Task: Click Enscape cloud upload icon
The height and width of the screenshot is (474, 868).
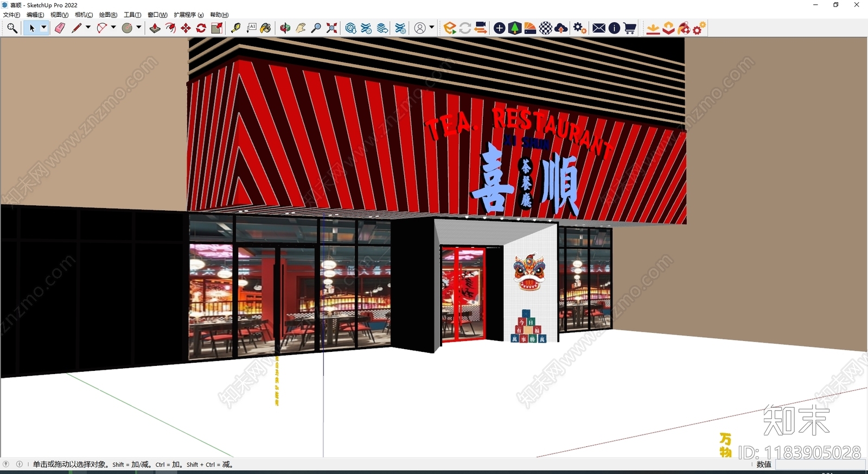Action: [x=561, y=28]
